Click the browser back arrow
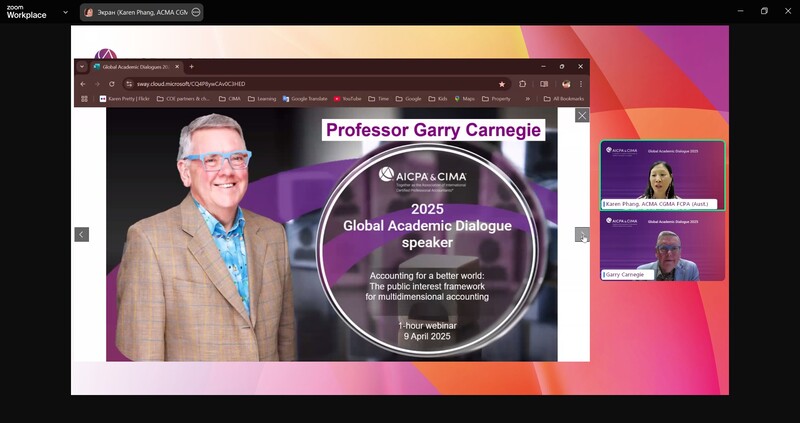 [83, 84]
